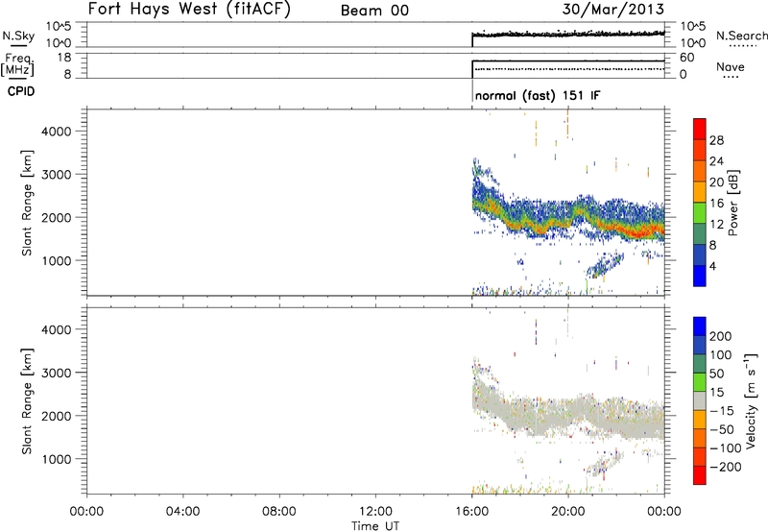Click the '-15' velocity scale value
This screenshot has height=532, width=768.
point(721,411)
